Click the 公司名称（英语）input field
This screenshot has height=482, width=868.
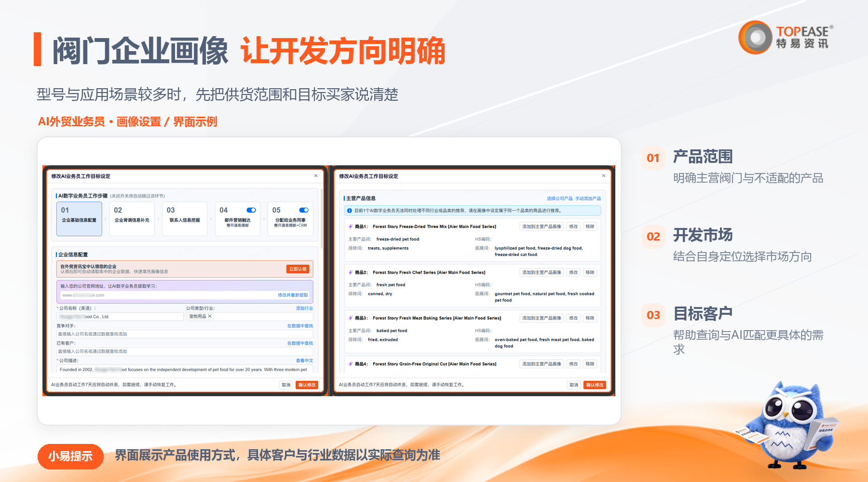click(x=120, y=317)
